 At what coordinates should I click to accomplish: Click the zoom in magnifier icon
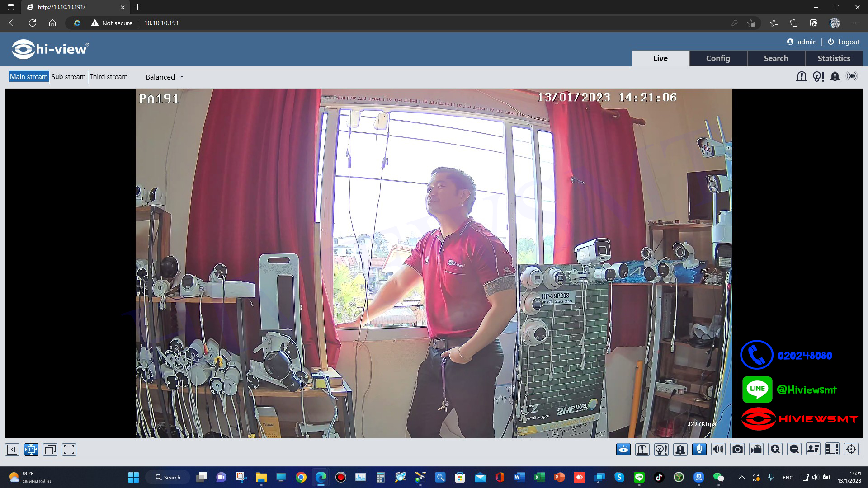775,449
